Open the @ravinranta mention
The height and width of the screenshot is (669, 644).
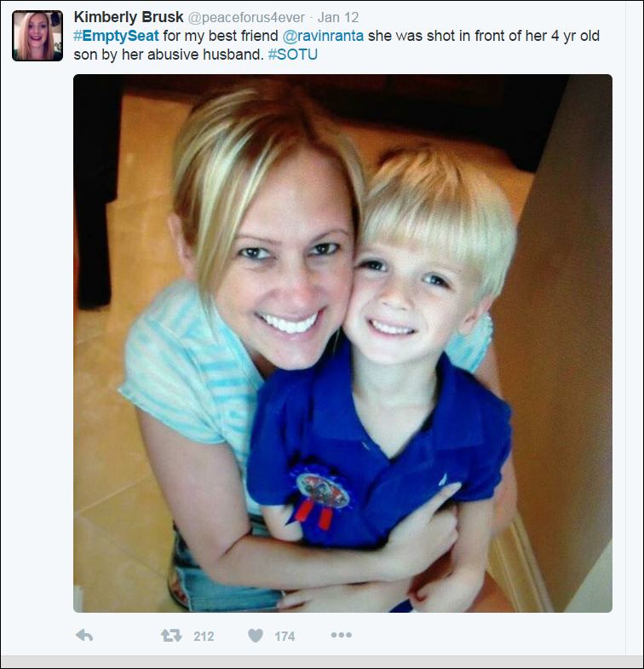[323, 36]
